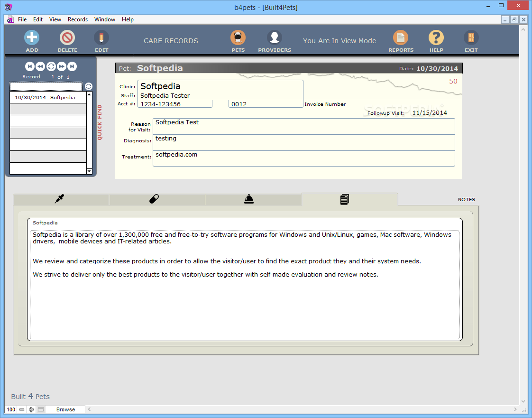
Task: Go to first record
Action: point(29,66)
